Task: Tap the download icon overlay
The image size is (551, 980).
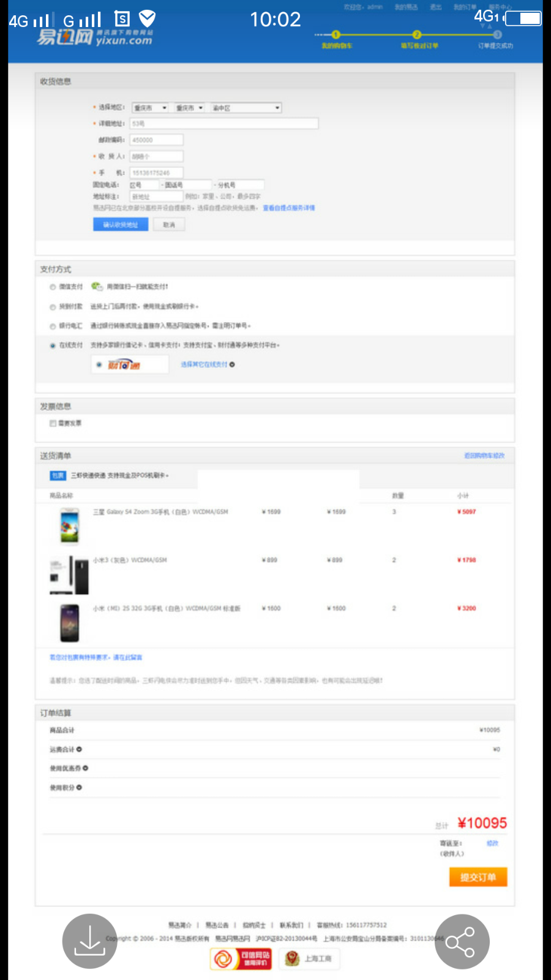Action: pos(89,941)
